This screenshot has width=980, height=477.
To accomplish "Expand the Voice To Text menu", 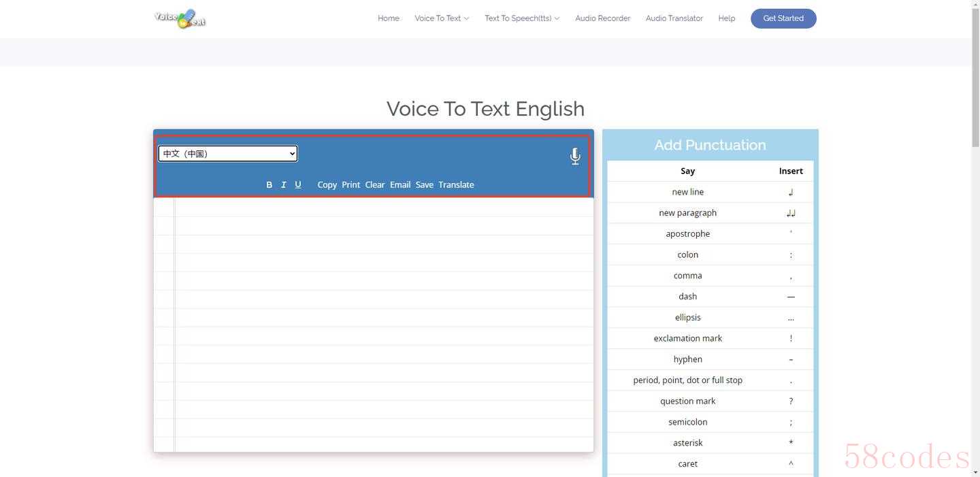I will (442, 18).
